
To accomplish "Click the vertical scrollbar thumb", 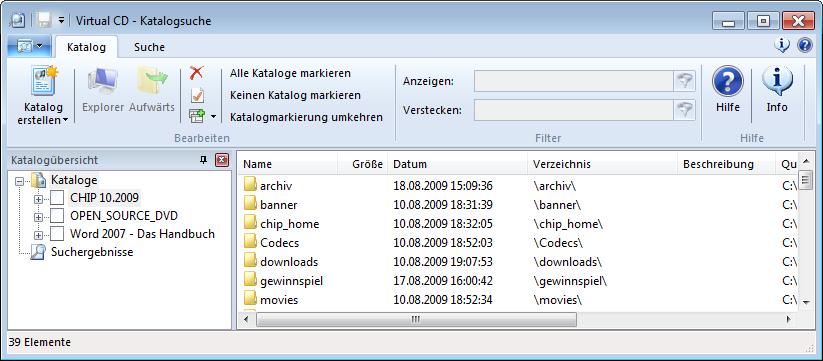I will 807,179.
